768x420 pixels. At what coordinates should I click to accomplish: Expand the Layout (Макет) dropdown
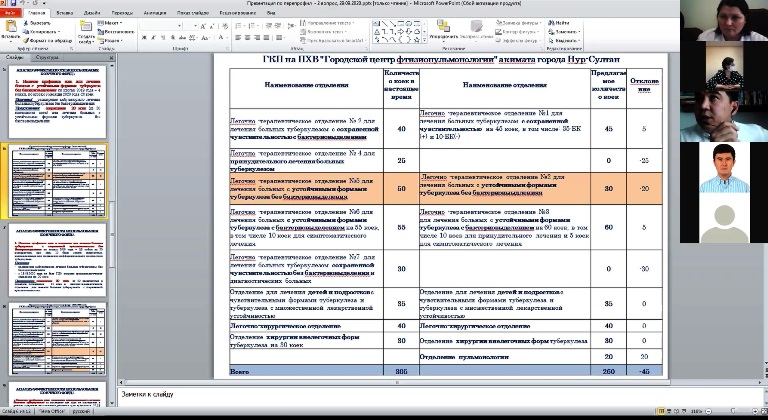(x=109, y=23)
